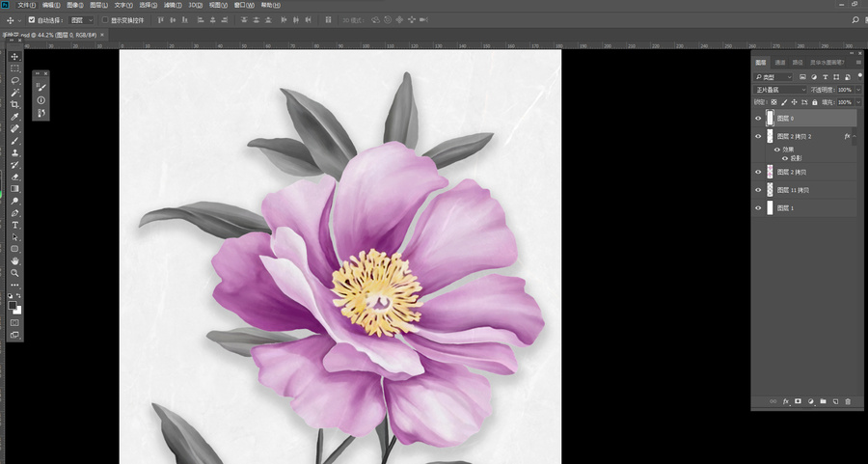Image resolution: width=868 pixels, height=464 pixels.
Task: Select the Dodge tool
Action: click(14, 201)
